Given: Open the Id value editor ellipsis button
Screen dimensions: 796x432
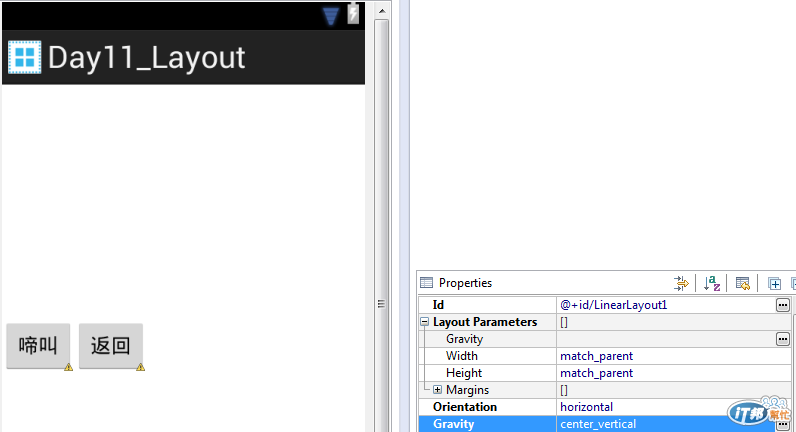Looking at the screenshot, I should tap(783, 305).
